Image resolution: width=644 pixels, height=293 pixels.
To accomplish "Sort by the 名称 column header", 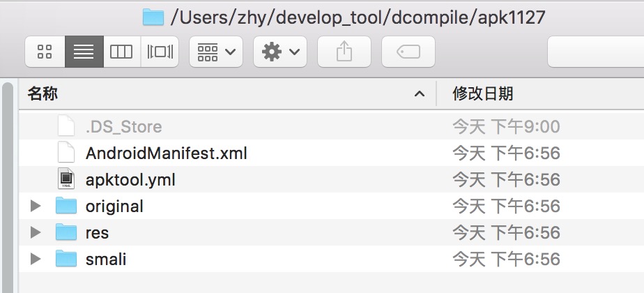I will point(43,94).
